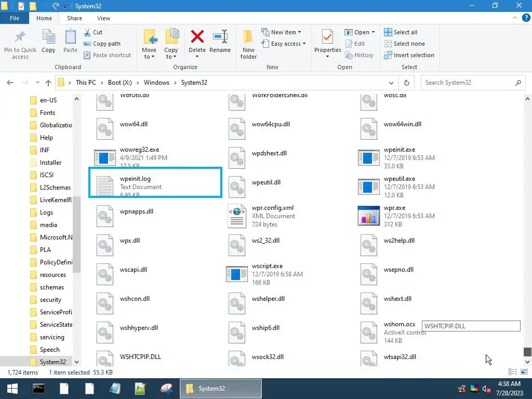
Task: Open the Move to dropdown
Action: pos(149,54)
